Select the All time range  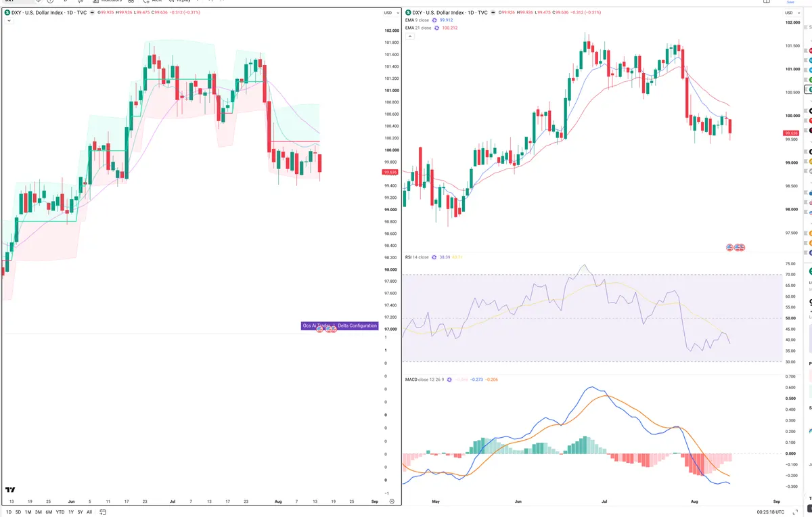(89, 512)
